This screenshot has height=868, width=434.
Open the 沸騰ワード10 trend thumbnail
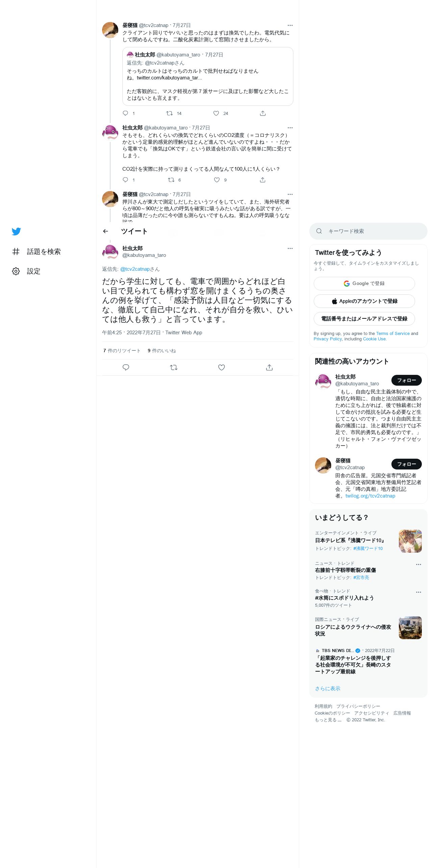(x=410, y=541)
